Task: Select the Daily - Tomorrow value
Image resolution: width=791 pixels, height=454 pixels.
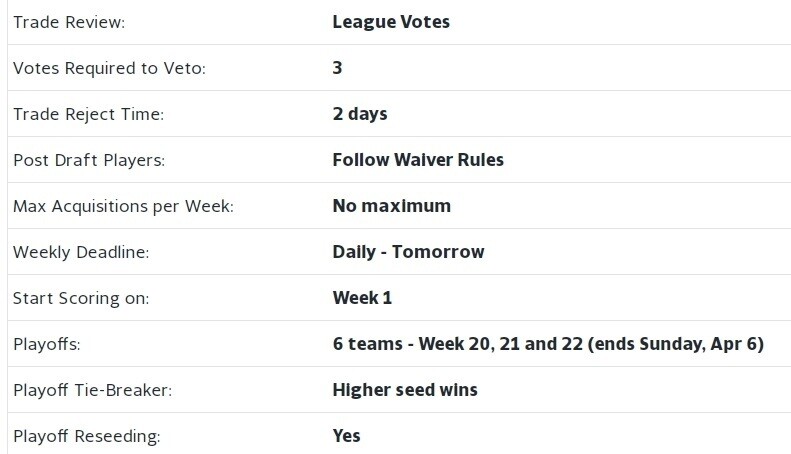Action: (409, 252)
